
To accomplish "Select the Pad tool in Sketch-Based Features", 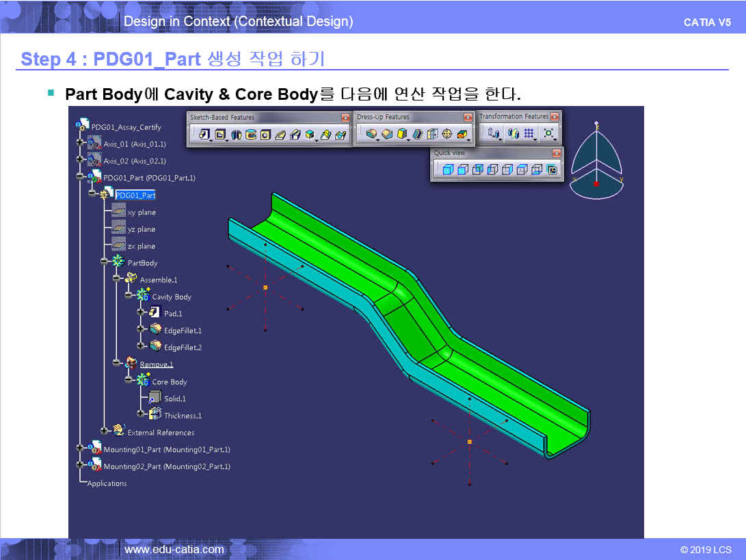I will pyautogui.click(x=203, y=135).
